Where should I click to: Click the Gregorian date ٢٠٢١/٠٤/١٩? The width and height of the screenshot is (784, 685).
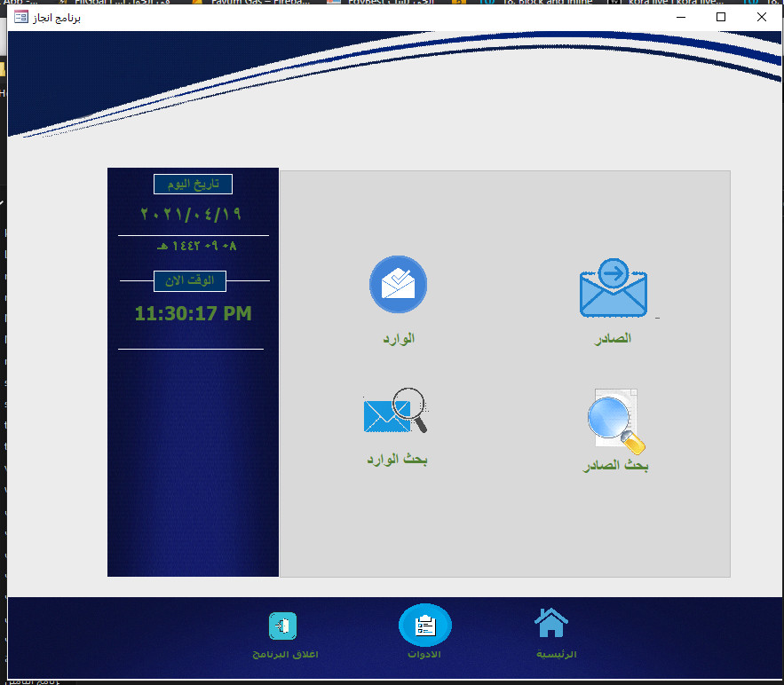pos(191,215)
